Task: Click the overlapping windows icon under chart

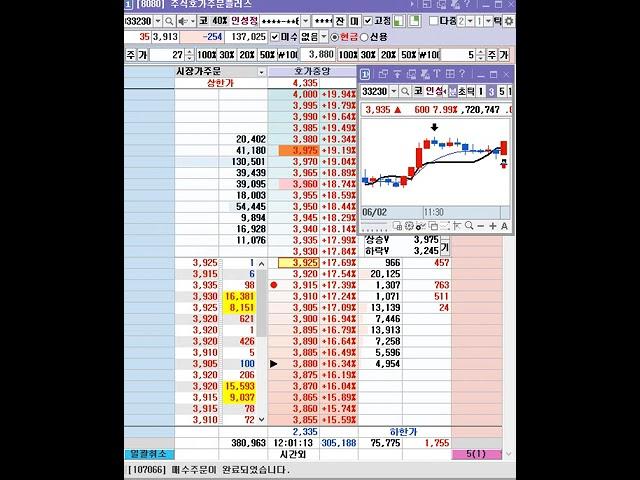Action: point(433,226)
